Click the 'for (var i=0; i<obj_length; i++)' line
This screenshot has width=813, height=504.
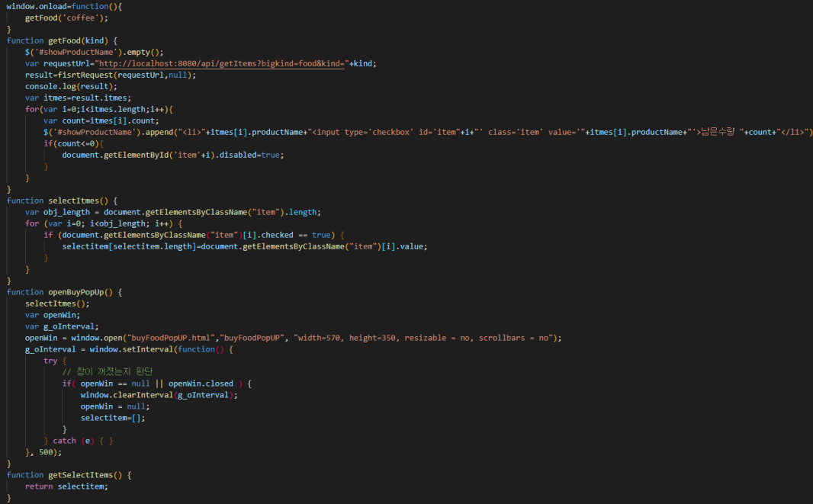click(x=103, y=223)
